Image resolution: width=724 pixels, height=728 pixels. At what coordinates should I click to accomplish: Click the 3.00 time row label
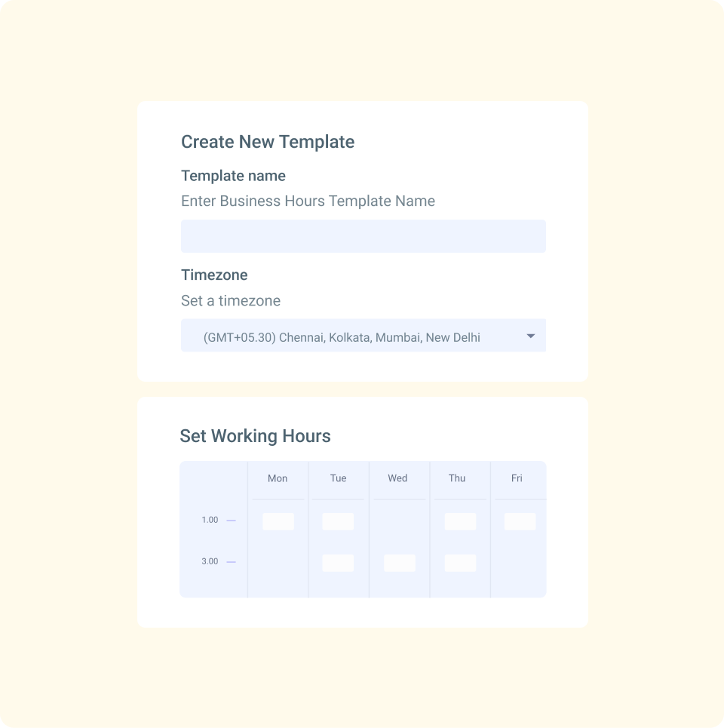pyautogui.click(x=211, y=561)
